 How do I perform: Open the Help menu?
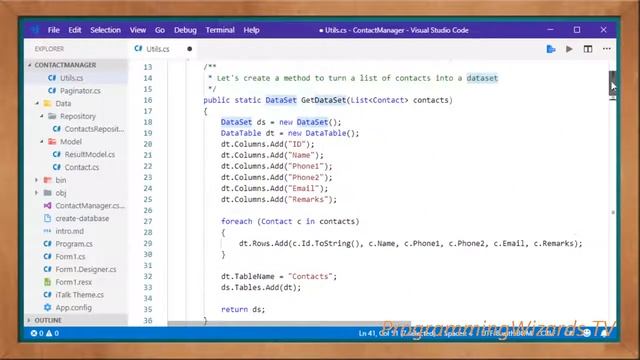tap(251, 30)
